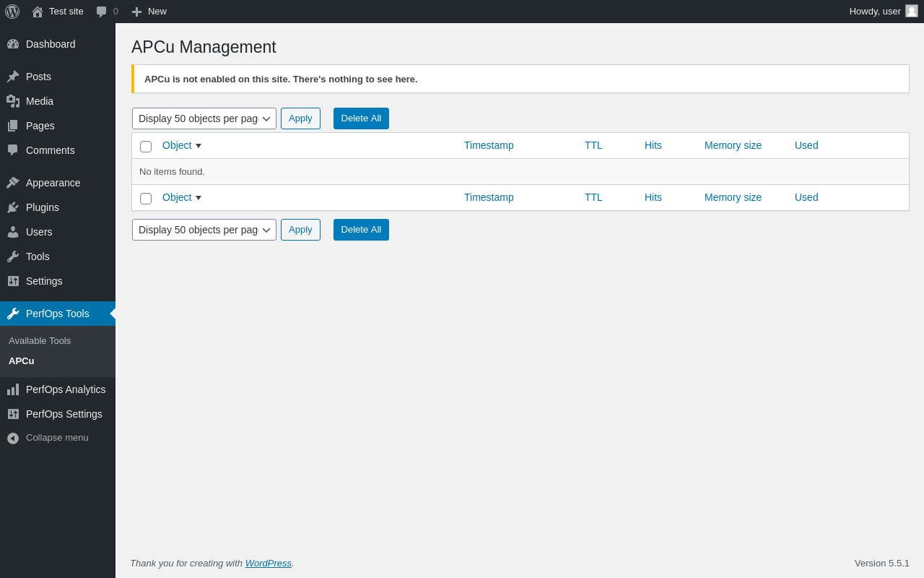924x578 pixels.
Task: Sort by TTL in table header
Action: [593, 145]
